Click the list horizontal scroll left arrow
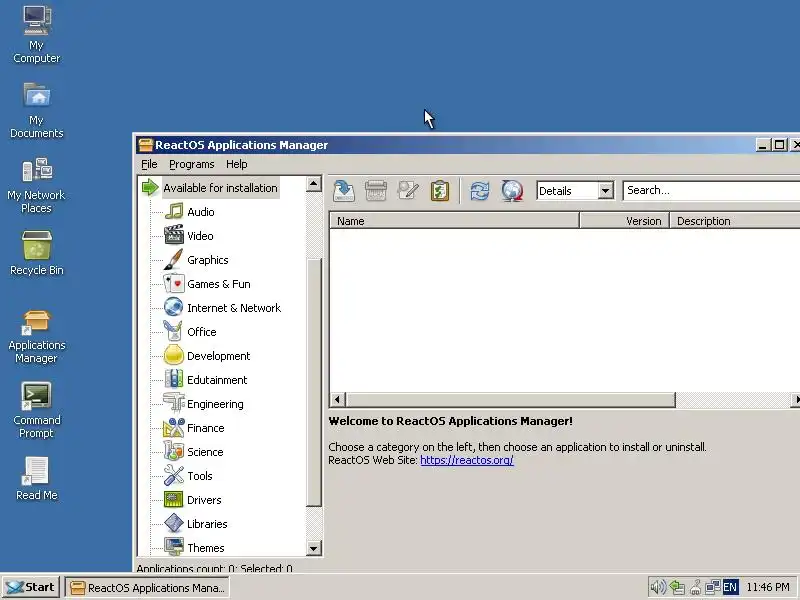The image size is (800, 600). tap(337, 399)
